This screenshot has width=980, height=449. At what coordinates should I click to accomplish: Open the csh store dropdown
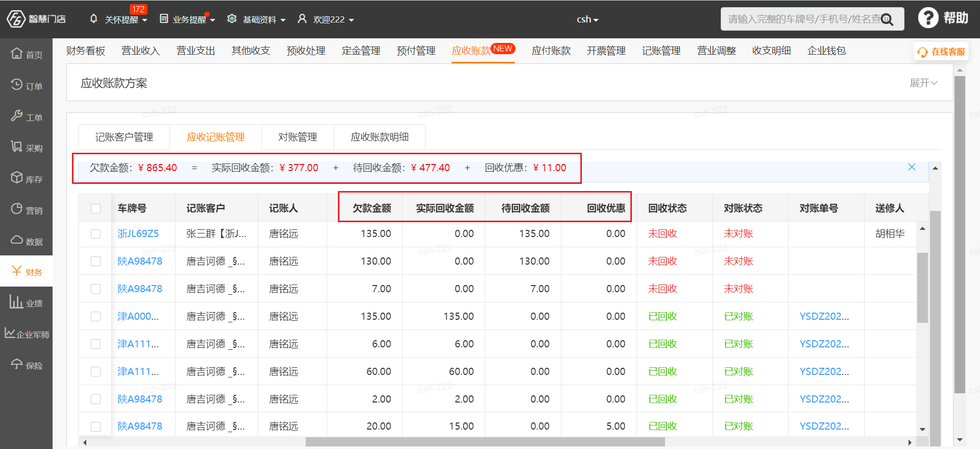(587, 19)
